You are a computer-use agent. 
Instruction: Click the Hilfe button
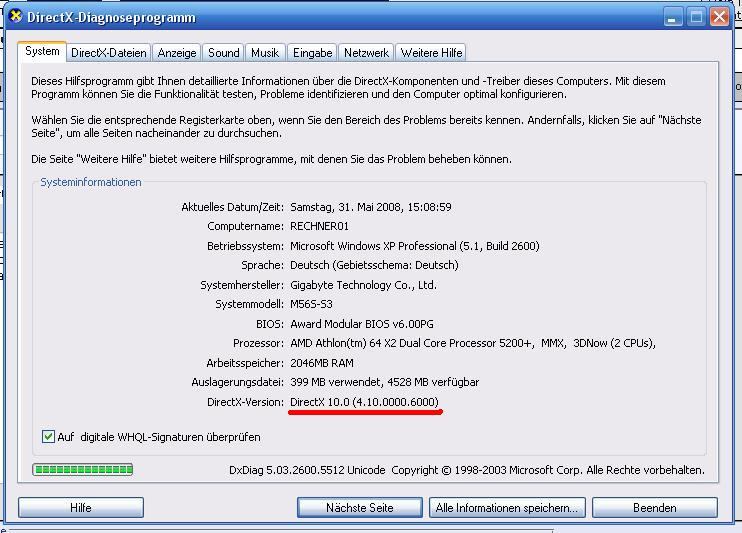point(81,507)
